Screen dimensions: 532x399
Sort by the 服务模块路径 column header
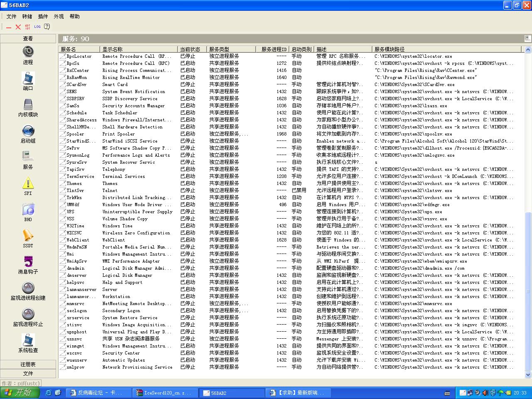pyautogui.click(x=447, y=49)
